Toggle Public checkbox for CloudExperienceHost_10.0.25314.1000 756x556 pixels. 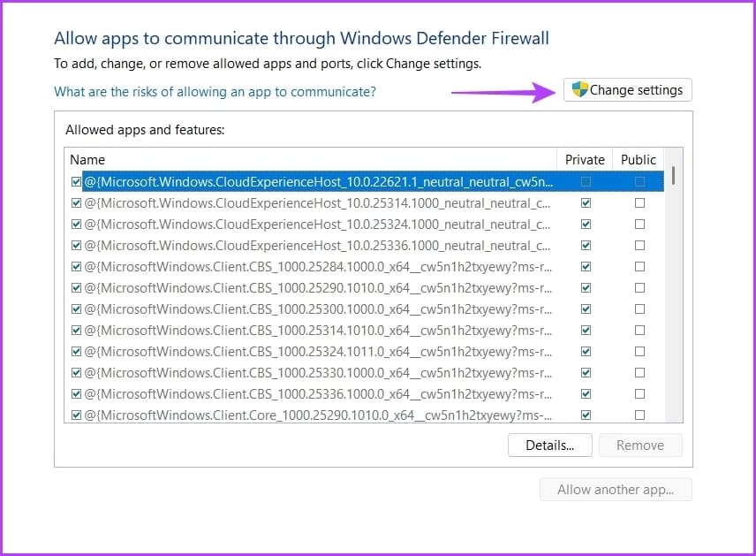point(639,202)
